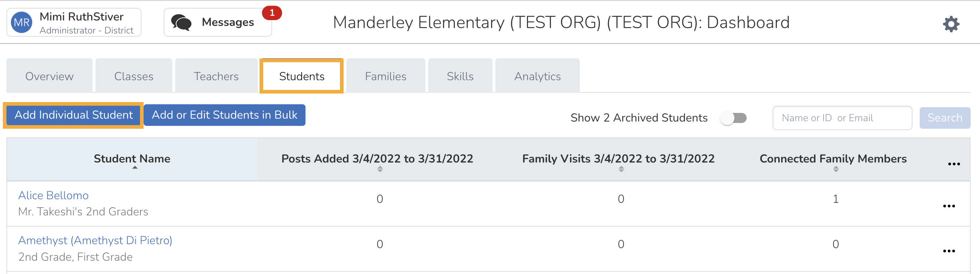This screenshot has width=980, height=274.
Task: Switch to the Classes tab
Action: tap(134, 76)
